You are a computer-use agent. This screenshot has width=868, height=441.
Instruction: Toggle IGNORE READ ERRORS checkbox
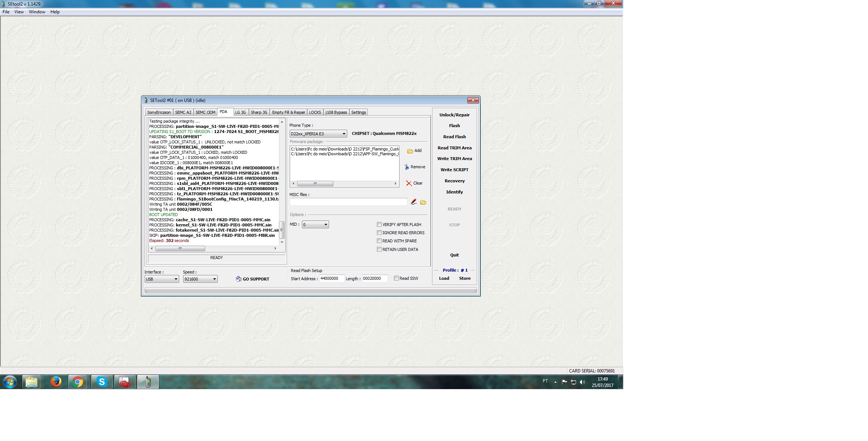pos(379,233)
